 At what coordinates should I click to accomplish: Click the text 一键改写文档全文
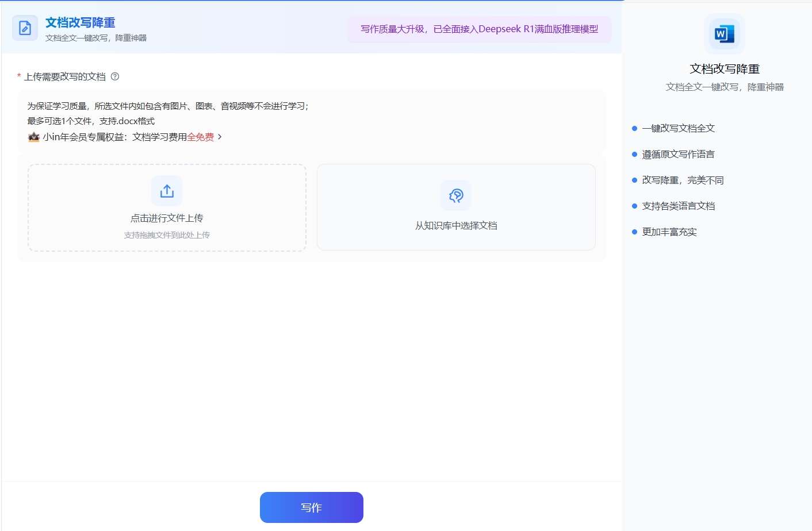point(679,128)
